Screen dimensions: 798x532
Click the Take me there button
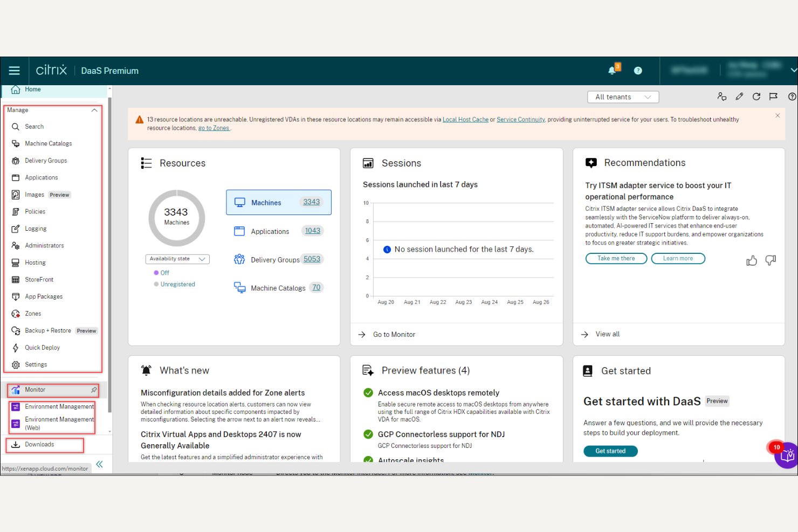click(x=616, y=259)
